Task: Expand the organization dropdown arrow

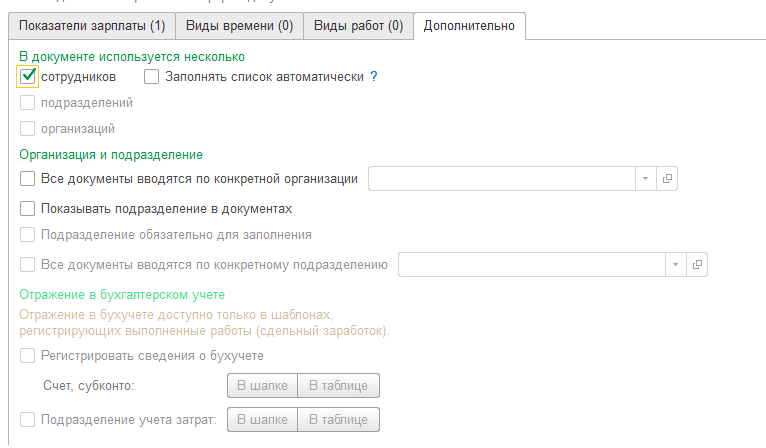Action: point(646,178)
